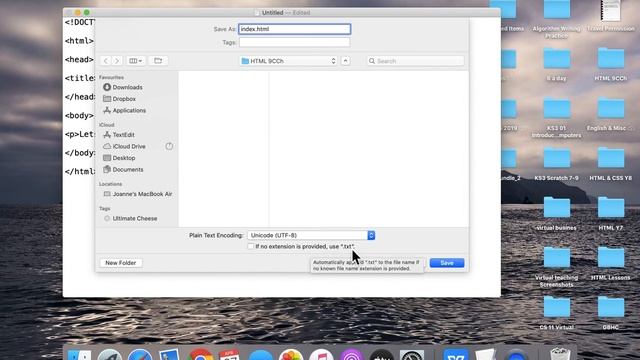Open the Trash in the Dock
The width and height of the screenshot is (640, 360).
point(560,353)
